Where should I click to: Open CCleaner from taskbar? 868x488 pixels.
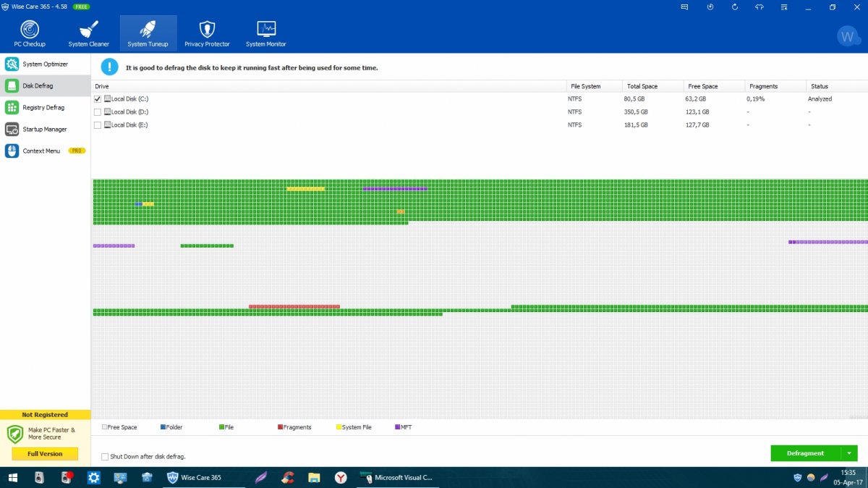click(287, 477)
